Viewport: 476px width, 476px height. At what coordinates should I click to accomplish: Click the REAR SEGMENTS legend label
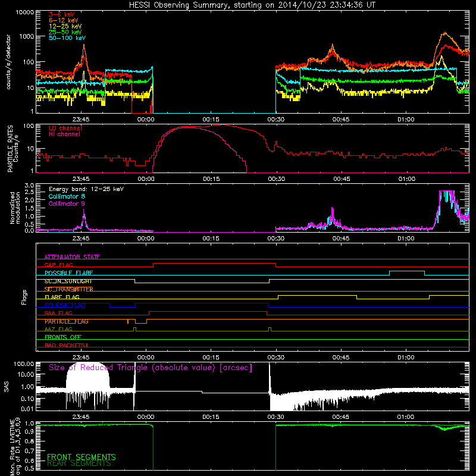[79, 464]
